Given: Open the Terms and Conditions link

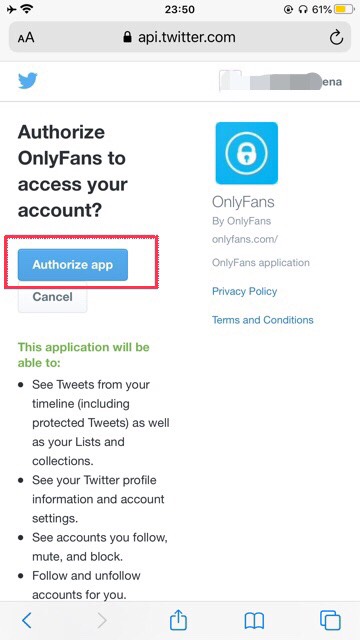Looking at the screenshot, I should click(263, 320).
